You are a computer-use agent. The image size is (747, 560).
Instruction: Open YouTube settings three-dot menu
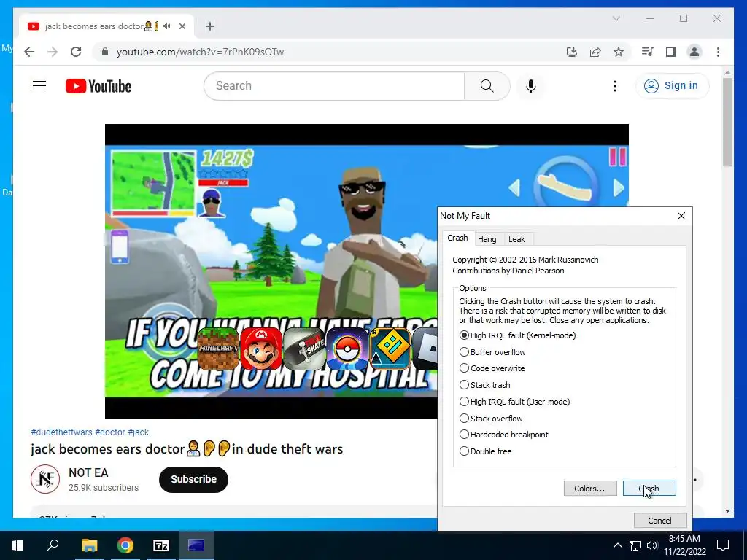point(614,86)
